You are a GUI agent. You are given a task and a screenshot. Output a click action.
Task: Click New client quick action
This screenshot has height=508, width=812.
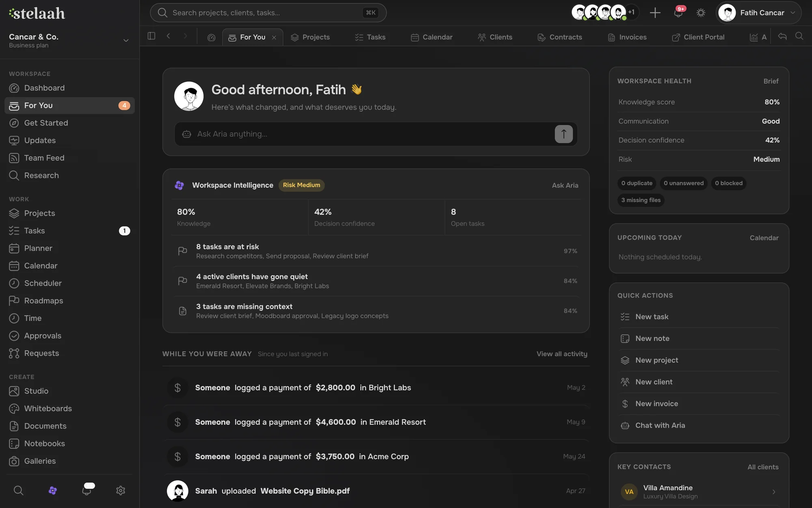[x=699, y=382]
